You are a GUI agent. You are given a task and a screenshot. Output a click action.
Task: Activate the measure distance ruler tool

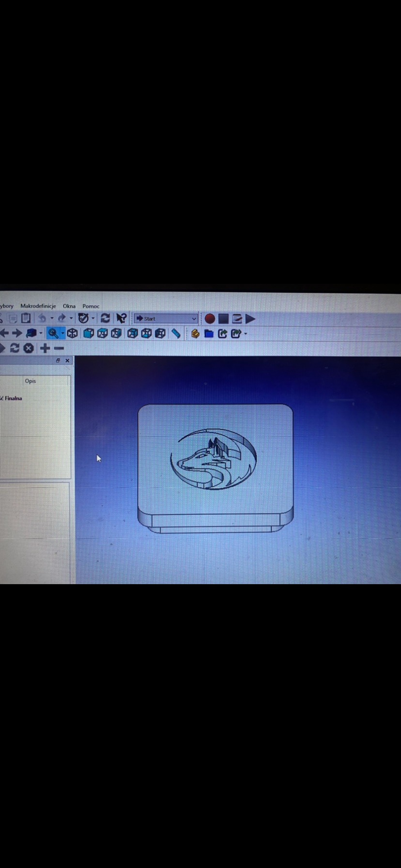click(176, 333)
